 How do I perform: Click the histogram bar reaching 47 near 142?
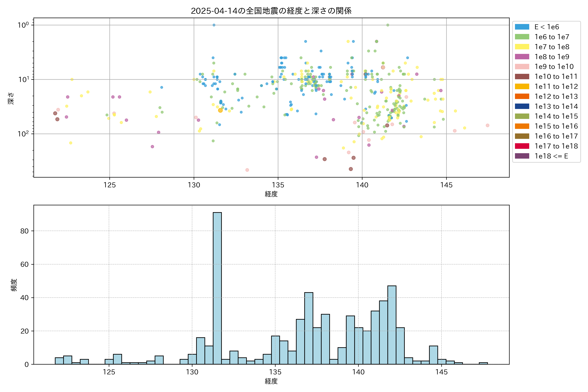pyautogui.click(x=392, y=325)
